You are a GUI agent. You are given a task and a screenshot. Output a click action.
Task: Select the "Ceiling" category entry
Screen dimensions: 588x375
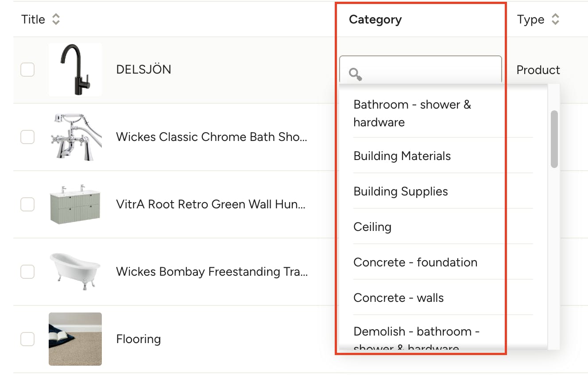click(372, 227)
